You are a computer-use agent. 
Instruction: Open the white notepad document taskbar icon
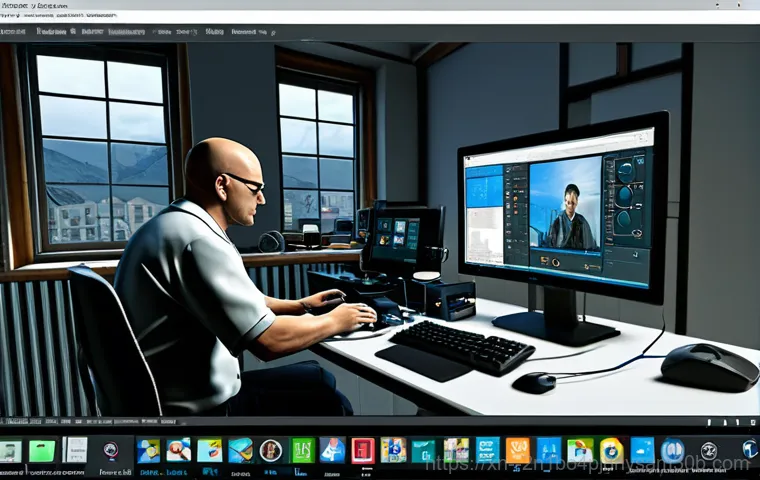tap(75, 451)
